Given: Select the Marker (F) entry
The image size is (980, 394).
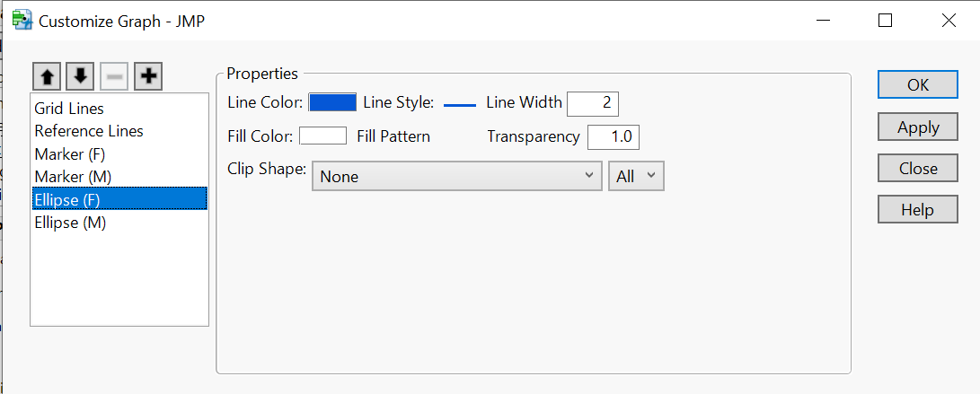Looking at the screenshot, I should 71,154.
